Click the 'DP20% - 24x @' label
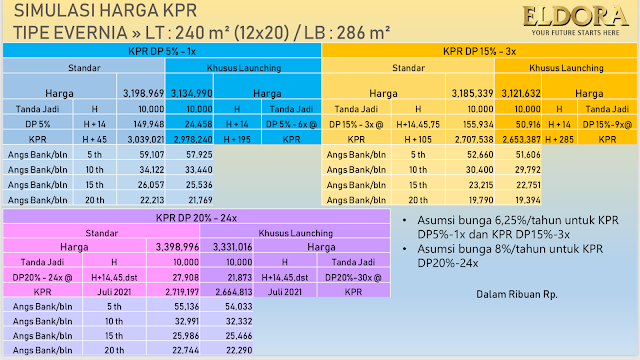640x360 pixels. coord(42,277)
